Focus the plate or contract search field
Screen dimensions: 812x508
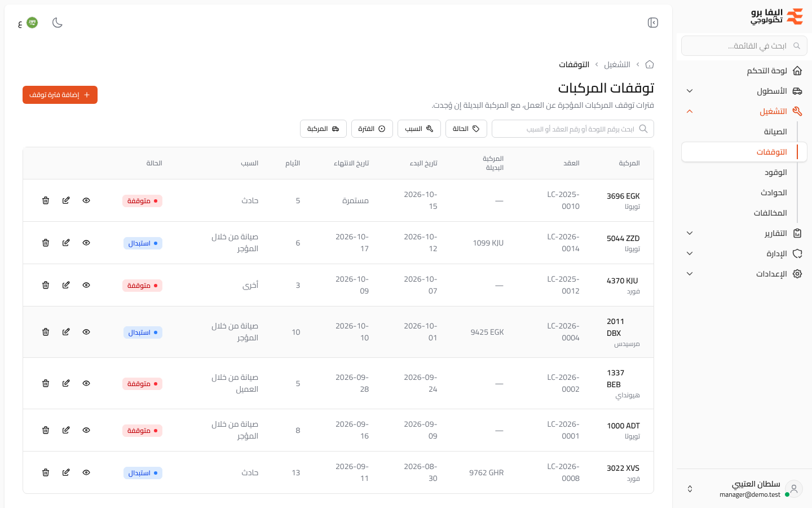tap(573, 129)
